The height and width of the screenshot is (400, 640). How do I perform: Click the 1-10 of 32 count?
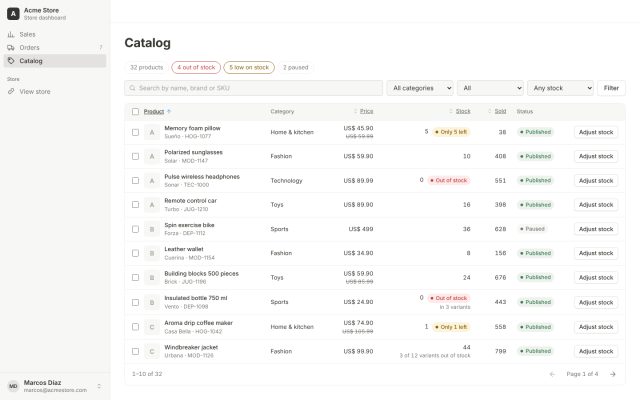(147, 374)
